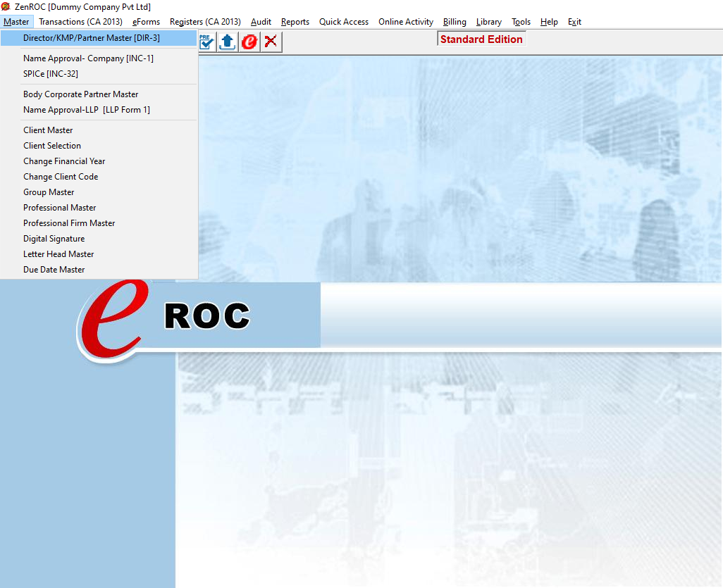Open the Registers (CA 2013) menu
Viewport: 723px width, 588px height.
pyautogui.click(x=205, y=22)
